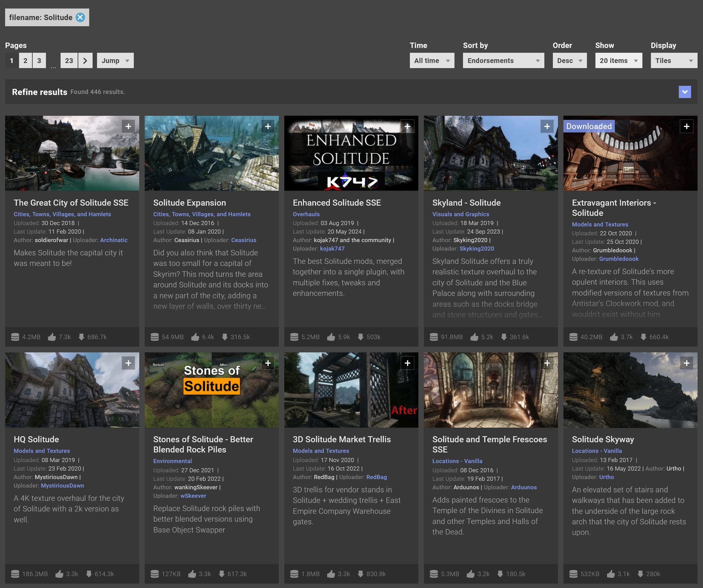Open the Sort by Endorsements dropdown
This screenshot has width=703, height=588.
pyautogui.click(x=503, y=61)
